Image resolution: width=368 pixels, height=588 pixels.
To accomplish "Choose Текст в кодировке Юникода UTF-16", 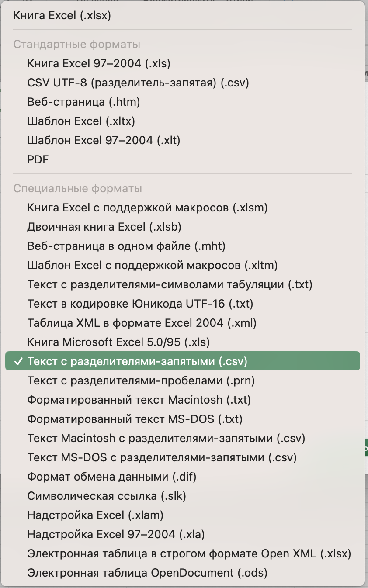I will tap(140, 304).
